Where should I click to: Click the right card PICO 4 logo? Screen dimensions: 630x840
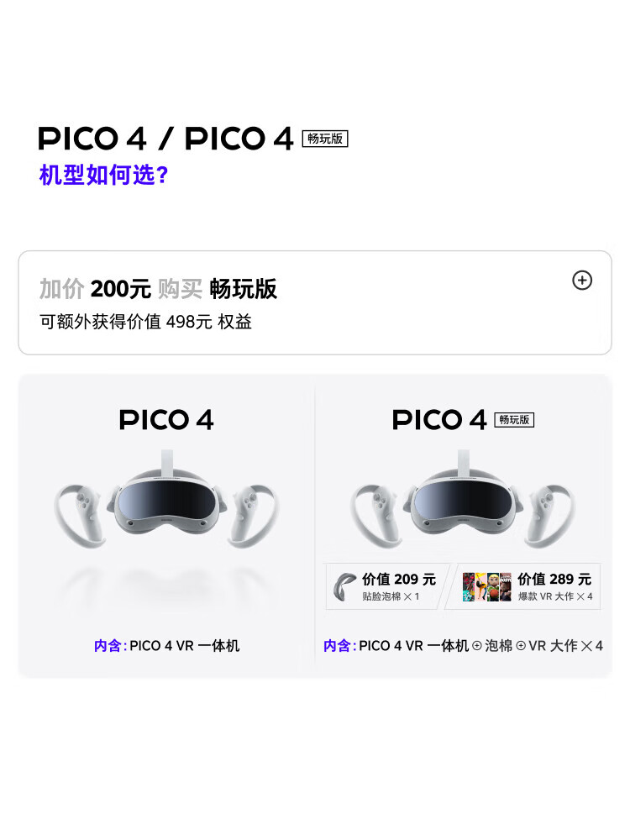[x=439, y=420]
